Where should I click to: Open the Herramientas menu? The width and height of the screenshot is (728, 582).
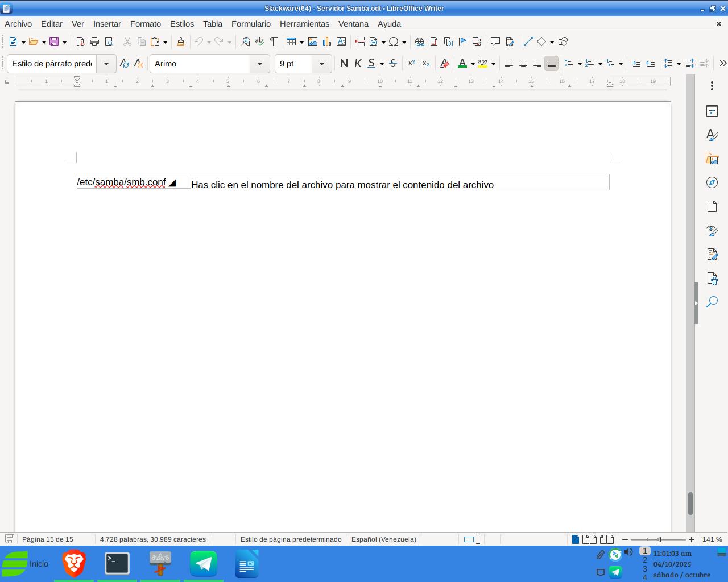[x=304, y=24]
